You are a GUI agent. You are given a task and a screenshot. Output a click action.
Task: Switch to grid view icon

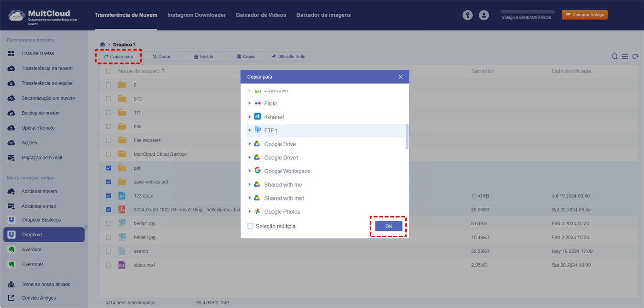(625, 57)
